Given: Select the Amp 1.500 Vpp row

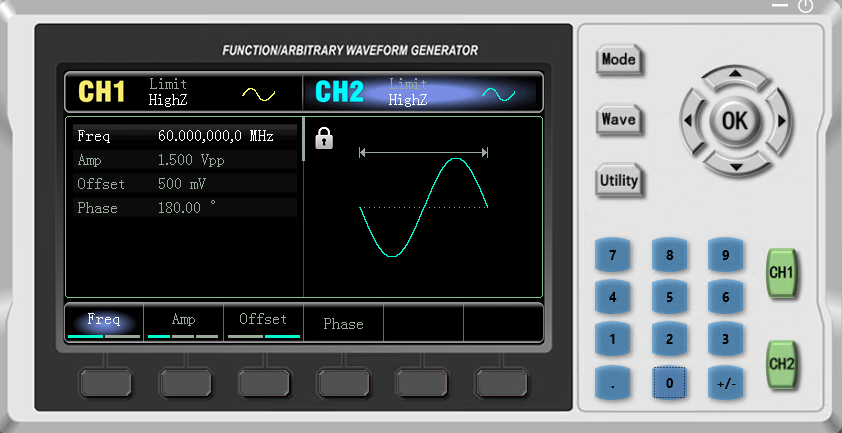Looking at the screenshot, I should click(x=185, y=160).
